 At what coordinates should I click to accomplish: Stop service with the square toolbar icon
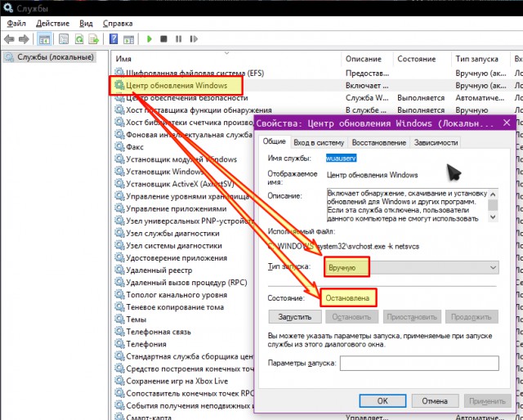pos(163,39)
